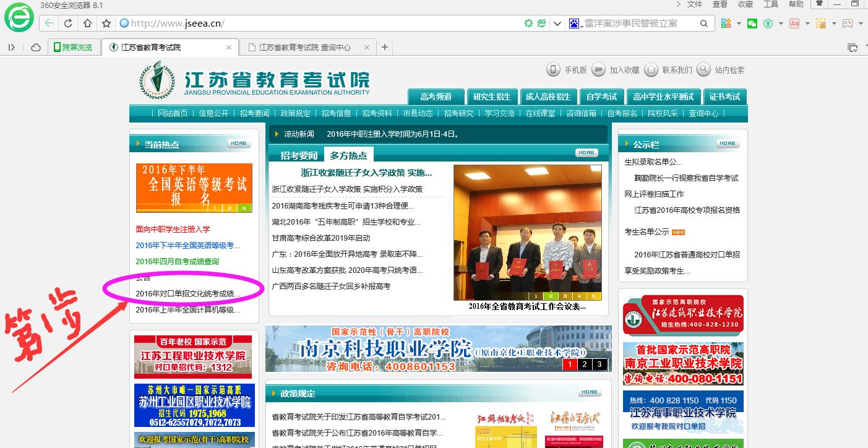Switch to the 多方热点 tab
This screenshot has width=868, height=448.
tap(348, 155)
